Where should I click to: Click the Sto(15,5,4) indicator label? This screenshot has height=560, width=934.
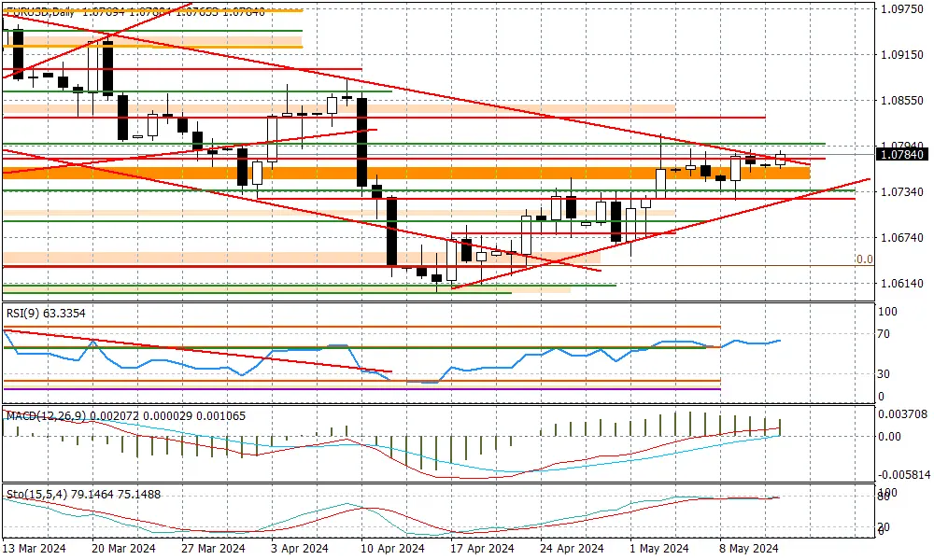coord(83,495)
